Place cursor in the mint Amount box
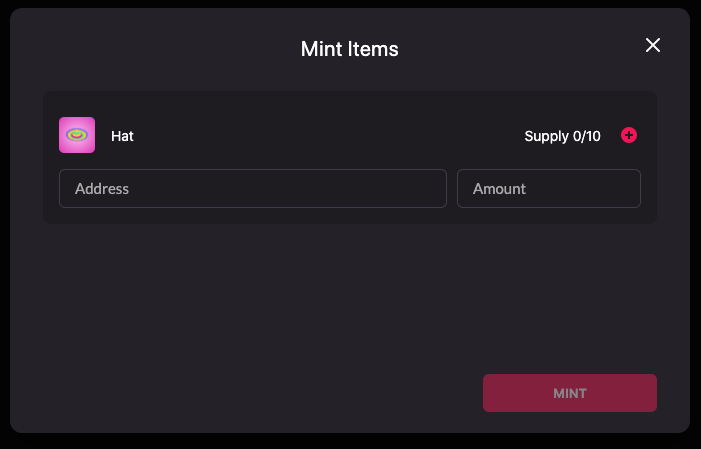This screenshot has width=701, height=449. coord(548,188)
